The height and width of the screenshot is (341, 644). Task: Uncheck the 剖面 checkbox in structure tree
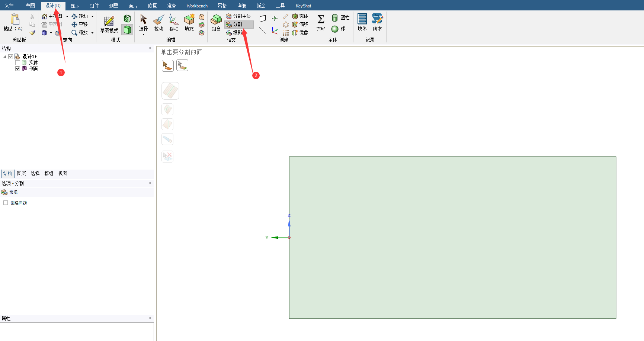pos(17,68)
